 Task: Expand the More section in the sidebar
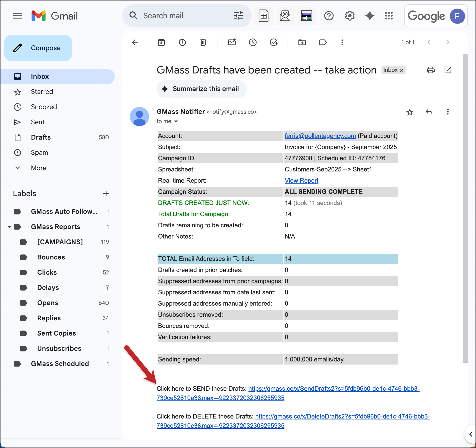click(x=38, y=168)
